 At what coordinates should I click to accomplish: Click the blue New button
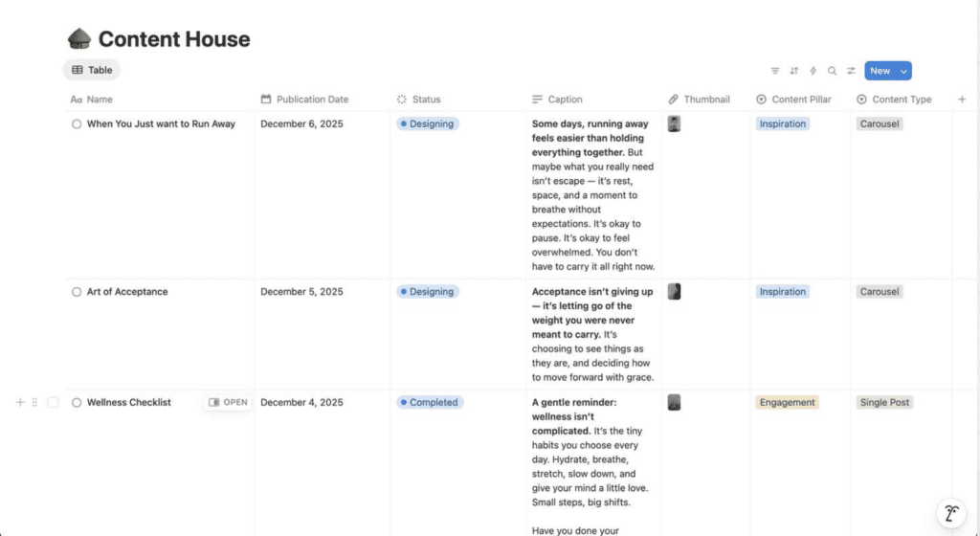pyautogui.click(x=880, y=71)
